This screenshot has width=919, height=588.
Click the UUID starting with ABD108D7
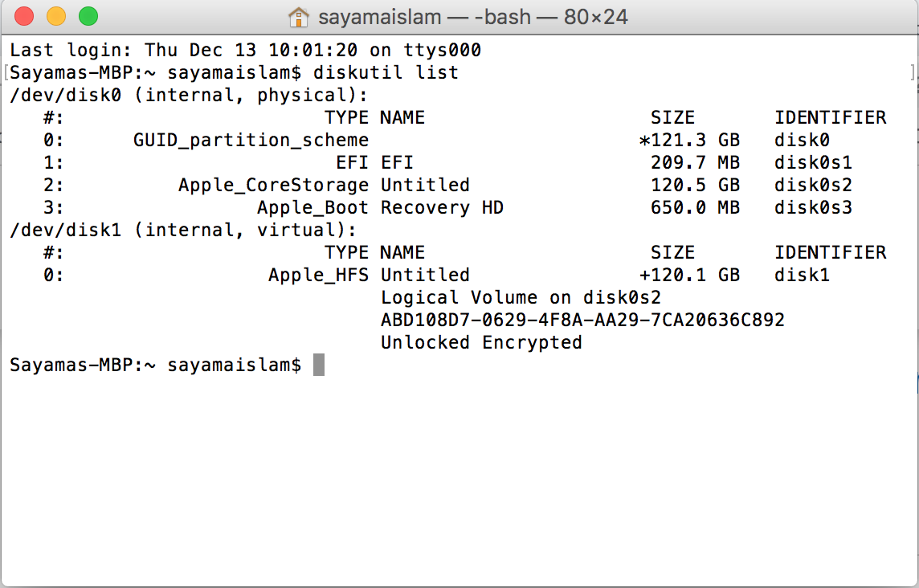(582, 321)
